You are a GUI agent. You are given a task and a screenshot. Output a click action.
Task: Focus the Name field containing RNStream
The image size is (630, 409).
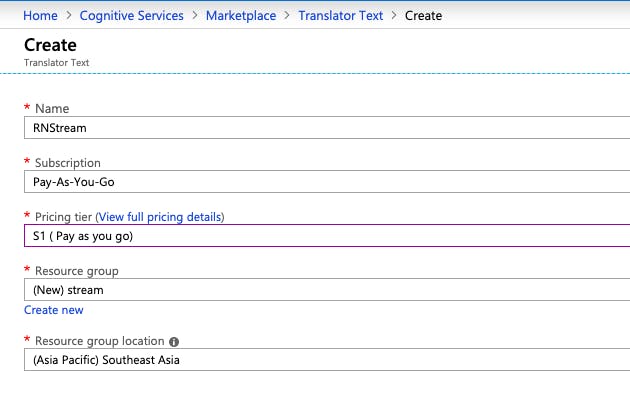325,127
